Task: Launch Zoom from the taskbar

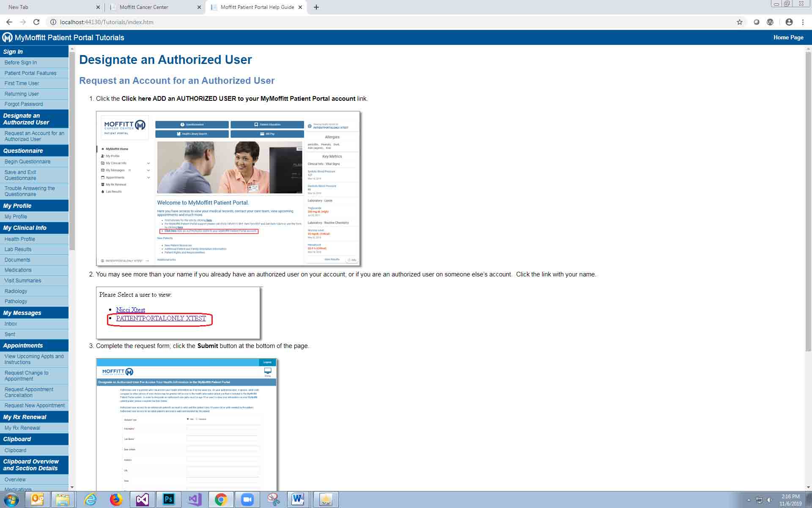Action: click(247, 500)
